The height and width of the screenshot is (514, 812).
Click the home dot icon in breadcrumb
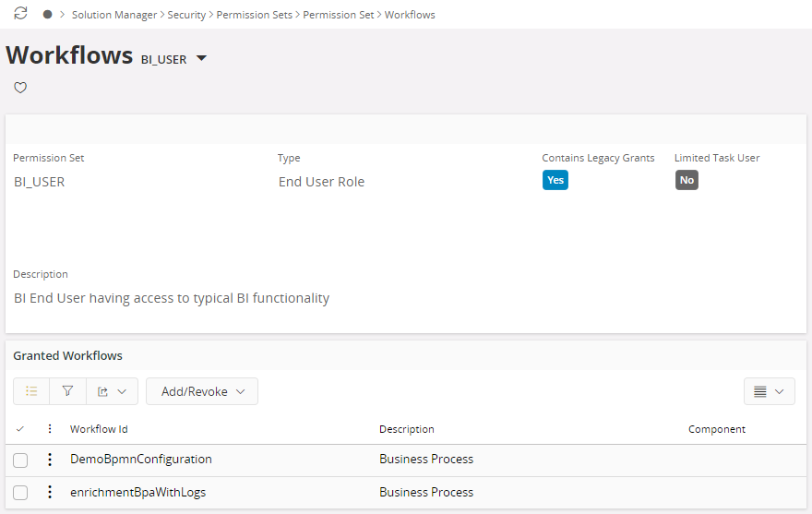point(47,15)
